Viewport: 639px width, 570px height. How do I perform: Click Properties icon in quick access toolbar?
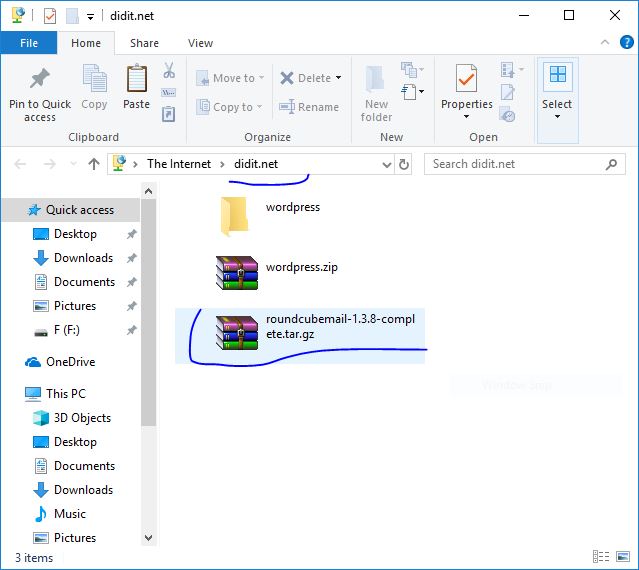[x=50, y=16]
